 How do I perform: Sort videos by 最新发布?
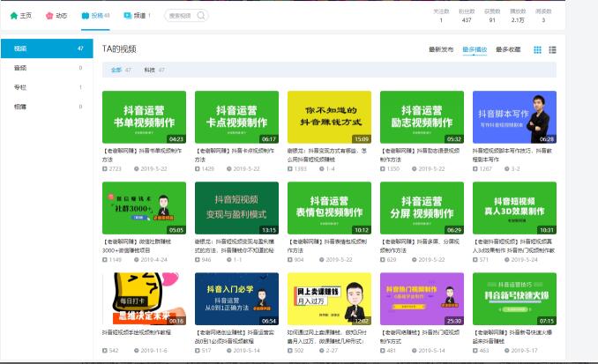440,50
